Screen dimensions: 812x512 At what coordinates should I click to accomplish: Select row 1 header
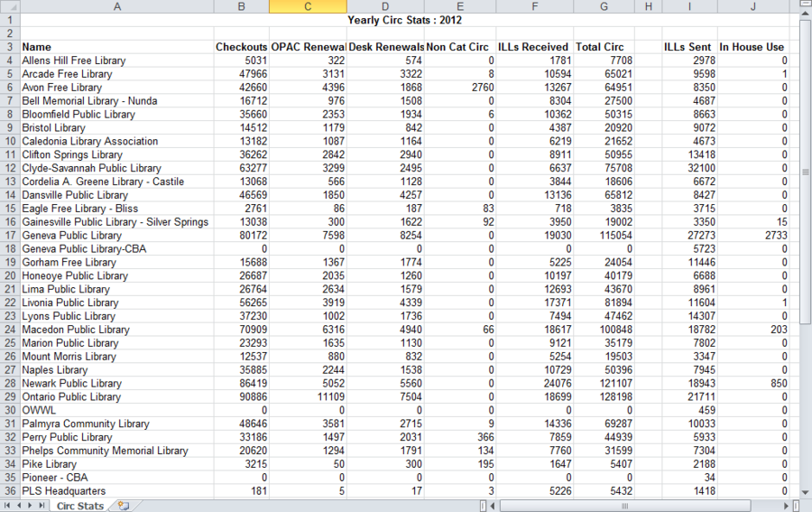10,20
